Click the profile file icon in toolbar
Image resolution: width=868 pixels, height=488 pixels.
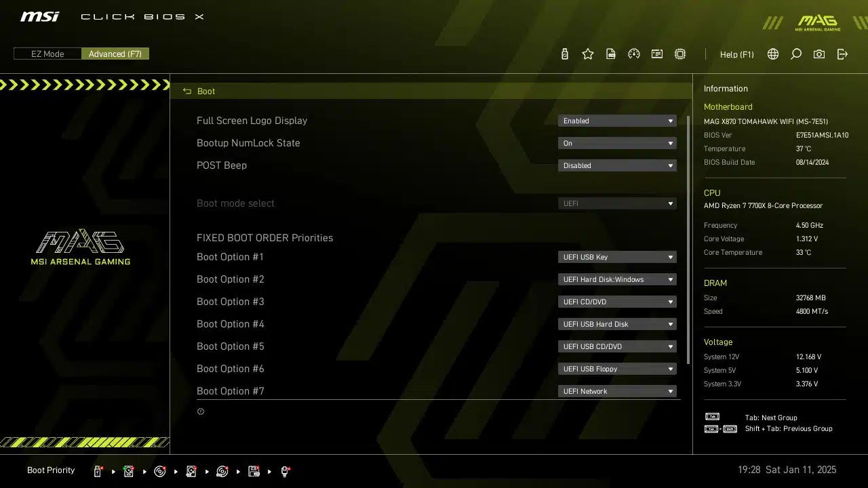coord(611,54)
